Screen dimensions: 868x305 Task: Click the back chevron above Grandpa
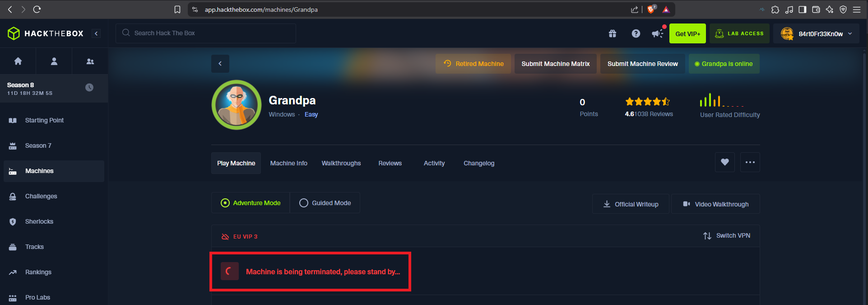click(220, 64)
